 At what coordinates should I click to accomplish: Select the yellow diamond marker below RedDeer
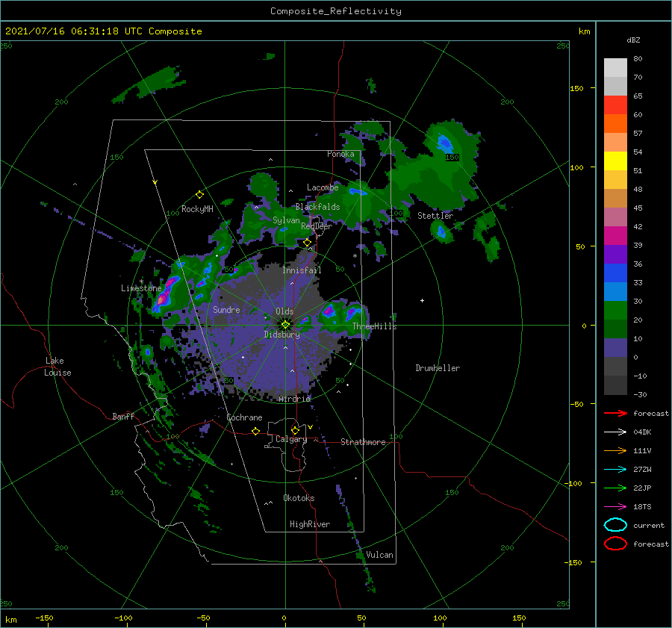pyautogui.click(x=308, y=243)
